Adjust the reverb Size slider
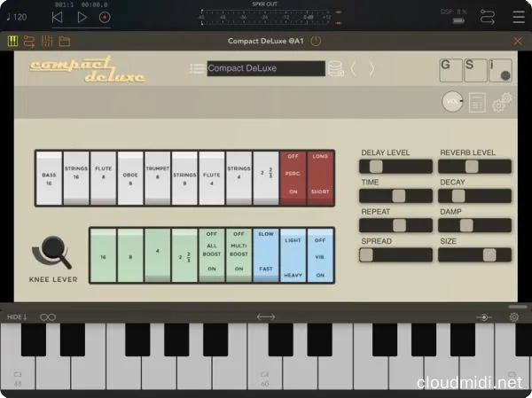Screen dimensions: 532x398 click(474, 255)
